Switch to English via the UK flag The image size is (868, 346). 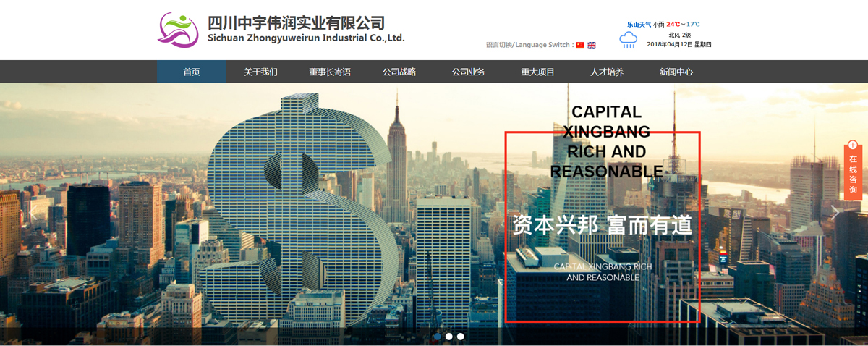pos(592,45)
